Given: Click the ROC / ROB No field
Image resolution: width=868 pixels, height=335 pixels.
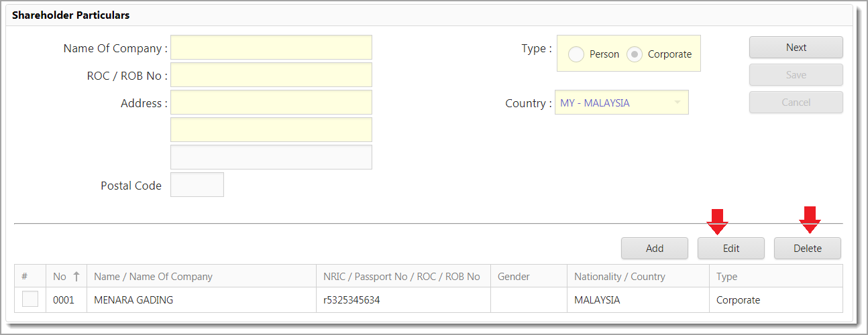Looking at the screenshot, I should 271,75.
